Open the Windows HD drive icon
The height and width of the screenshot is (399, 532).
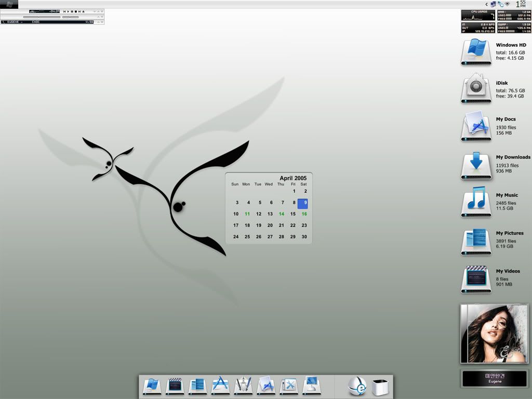click(x=476, y=52)
